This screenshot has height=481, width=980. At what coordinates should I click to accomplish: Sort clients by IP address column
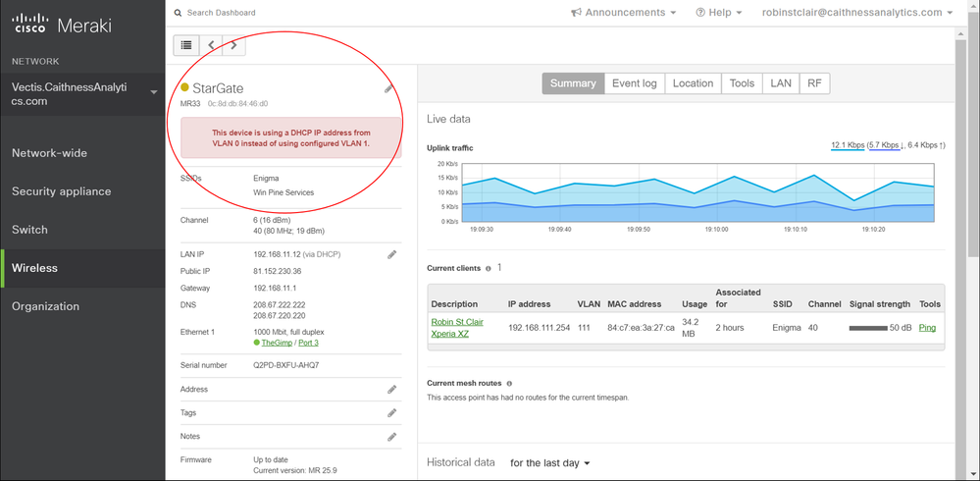[x=530, y=304]
